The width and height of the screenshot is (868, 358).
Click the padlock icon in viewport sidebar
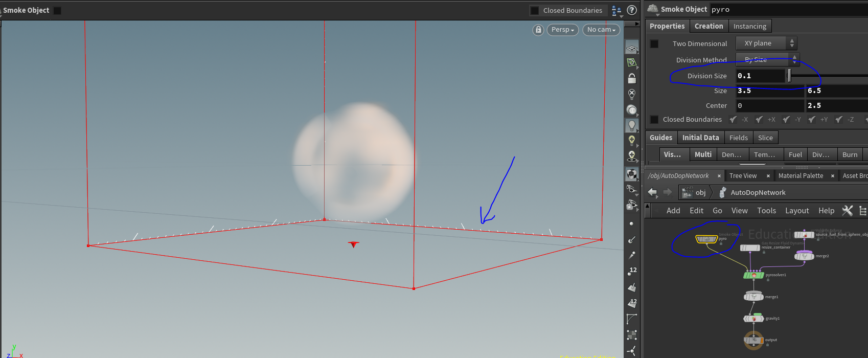[632, 78]
